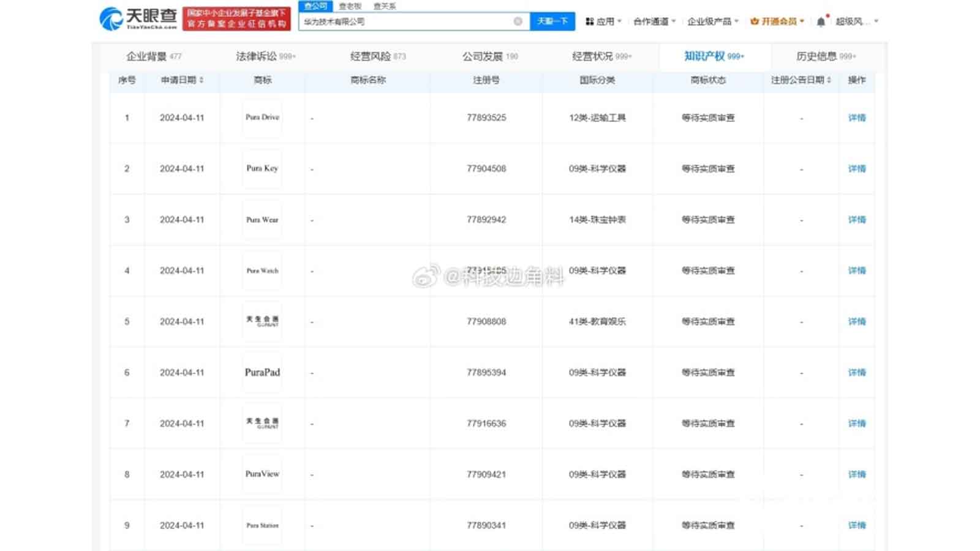The width and height of the screenshot is (980, 551).
Task: Click the 12类-运输工具 classification cell
Action: [x=597, y=118]
